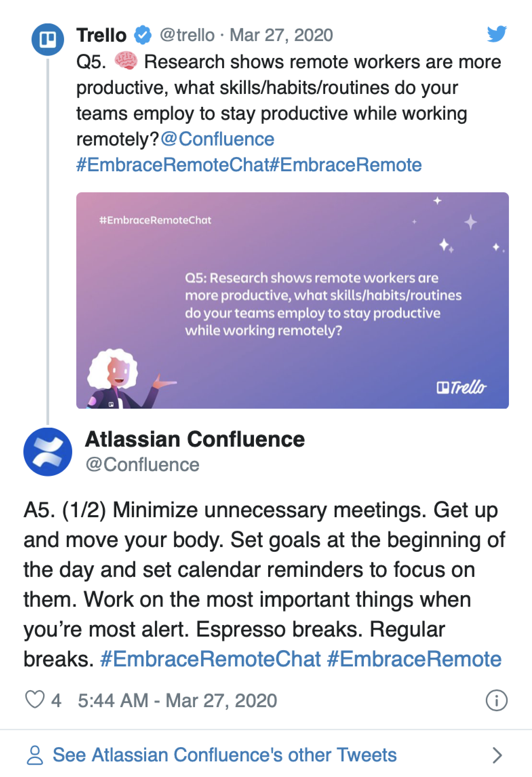
Task: Click the person icon beside other Tweets
Action: click(x=35, y=755)
